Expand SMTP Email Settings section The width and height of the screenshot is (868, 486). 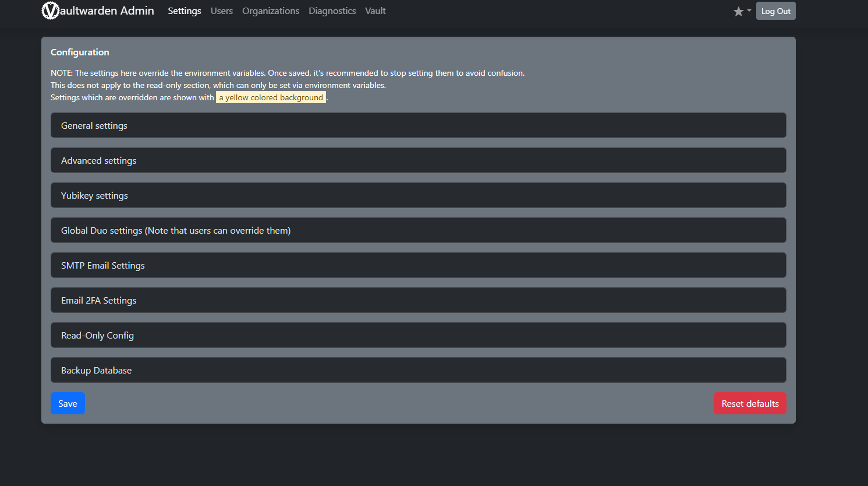(418, 265)
